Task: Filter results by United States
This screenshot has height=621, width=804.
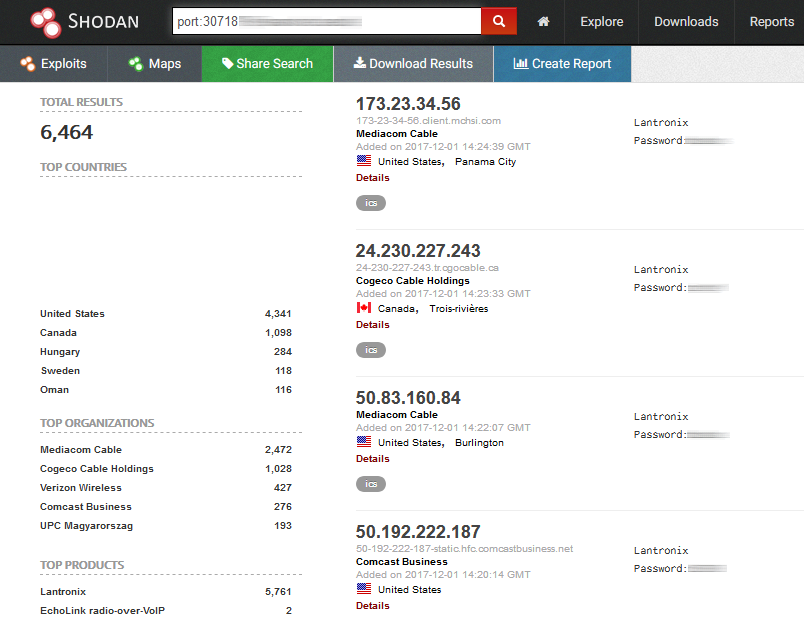Action: [72, 314]
